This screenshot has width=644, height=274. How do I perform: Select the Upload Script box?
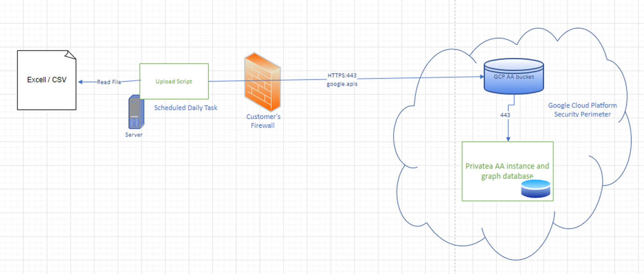point(174,81)
